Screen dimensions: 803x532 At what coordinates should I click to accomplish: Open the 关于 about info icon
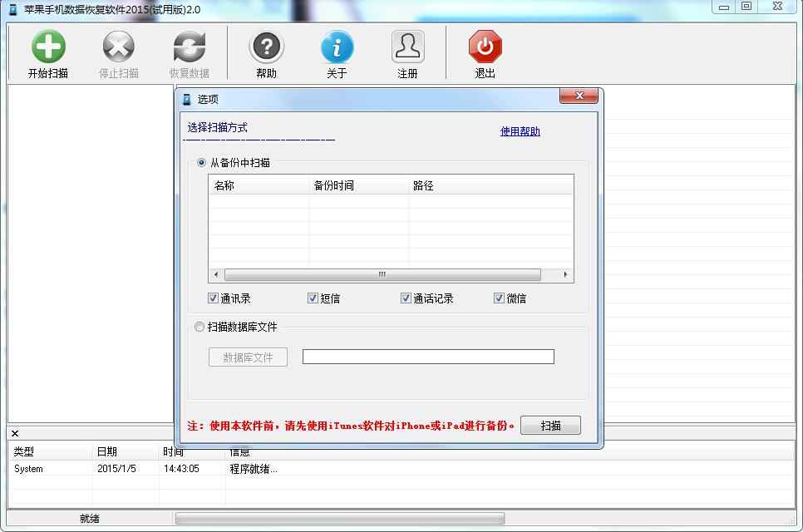pyautogui.click(x=337, y=47)
